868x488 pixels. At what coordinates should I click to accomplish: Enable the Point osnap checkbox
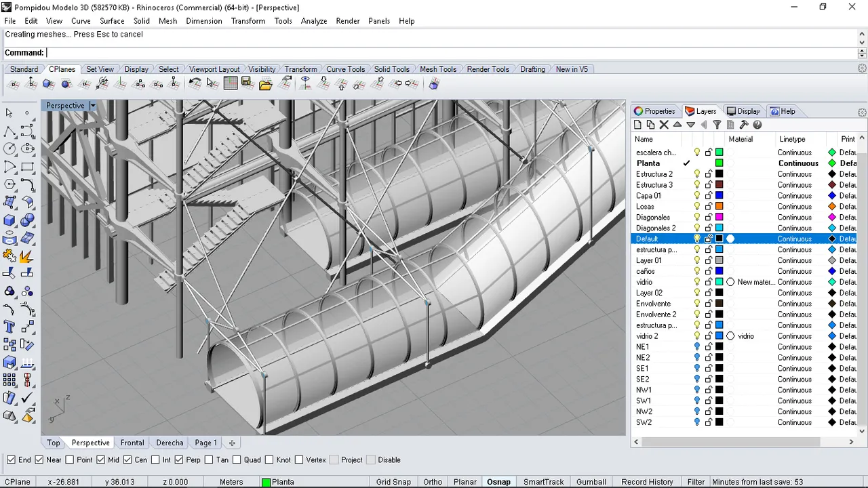[x=70, y=460]
